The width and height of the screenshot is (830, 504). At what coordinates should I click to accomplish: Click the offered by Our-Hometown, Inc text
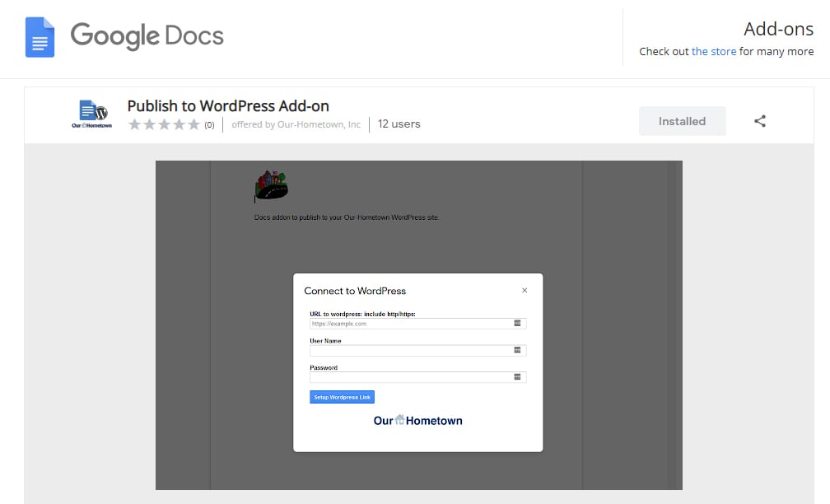(x=296, y=124)
